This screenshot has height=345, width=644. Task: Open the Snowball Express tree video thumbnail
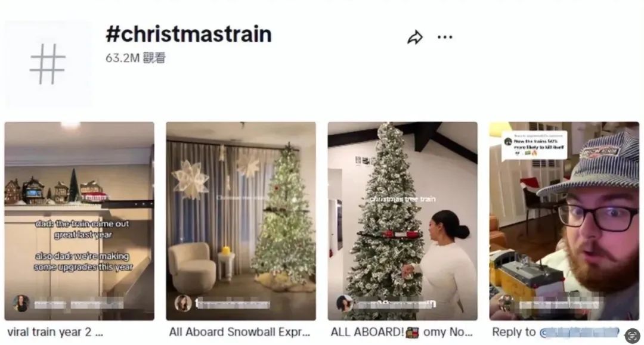coord(241,220)
